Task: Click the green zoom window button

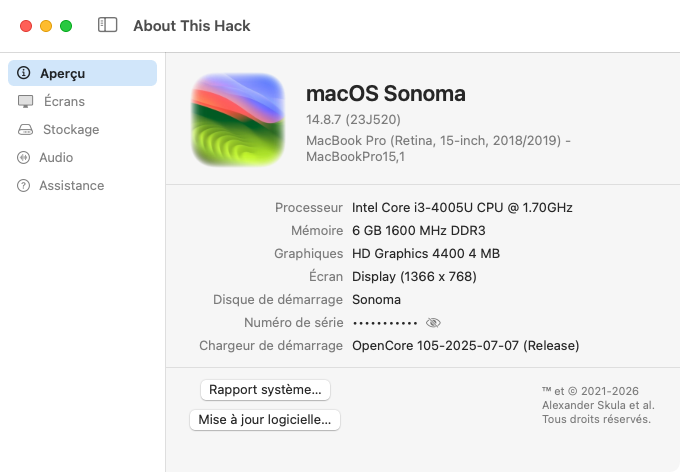Action: tap(66, 26)
